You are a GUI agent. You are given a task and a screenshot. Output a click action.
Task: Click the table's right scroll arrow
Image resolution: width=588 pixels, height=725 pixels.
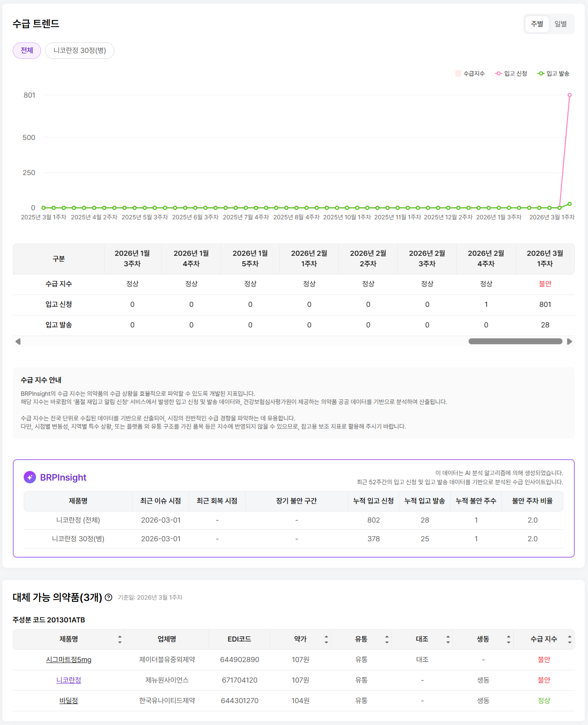click(569, 342)
